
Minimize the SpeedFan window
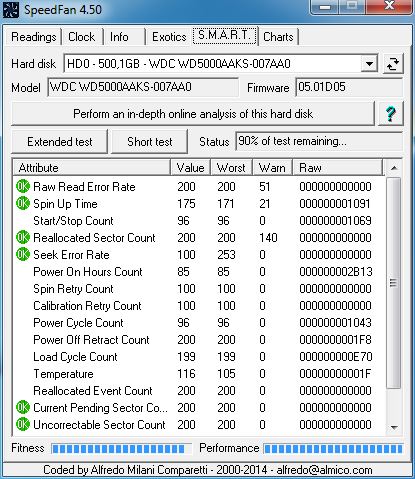325,7
